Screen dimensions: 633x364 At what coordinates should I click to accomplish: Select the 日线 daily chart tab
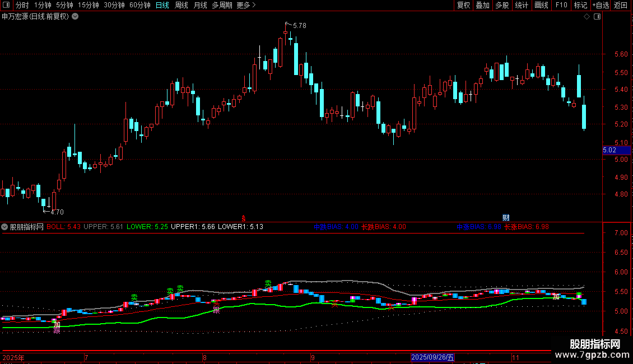[162, 5]
